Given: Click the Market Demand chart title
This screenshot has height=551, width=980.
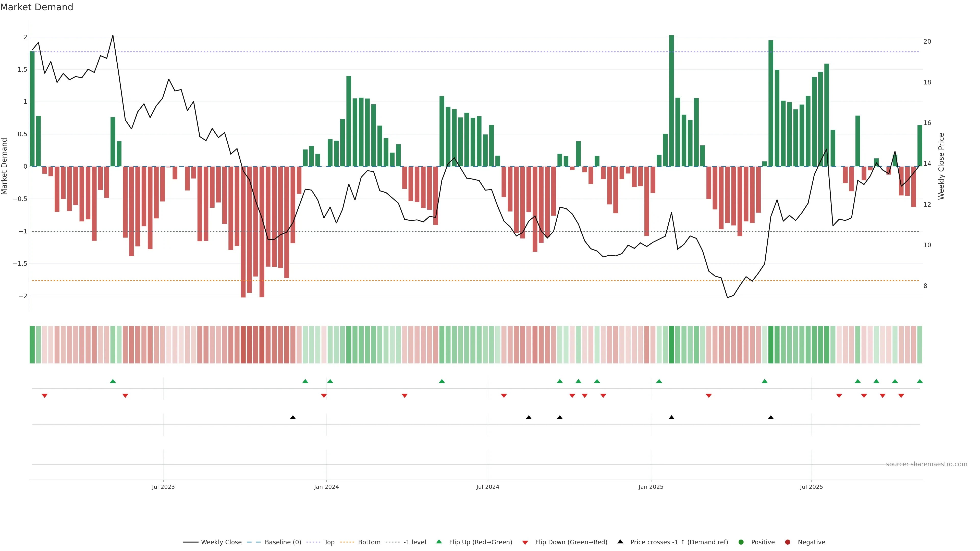Looking at the screenshot, I should pos(36,7).
